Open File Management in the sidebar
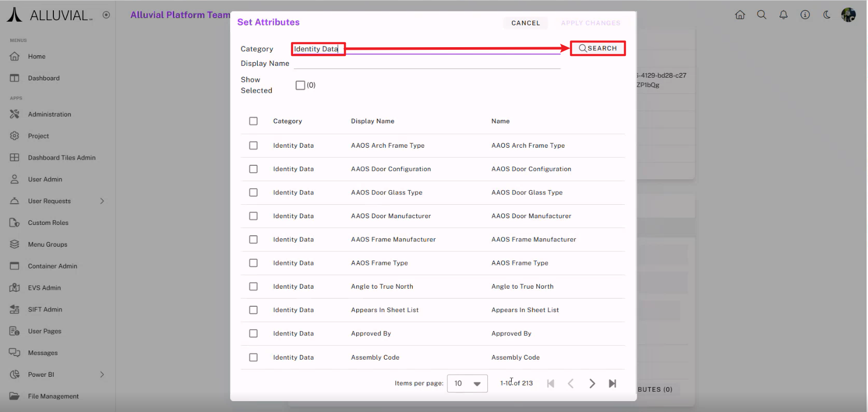The height and width of the screenshot is (412, 868). [x=53, y=396]
